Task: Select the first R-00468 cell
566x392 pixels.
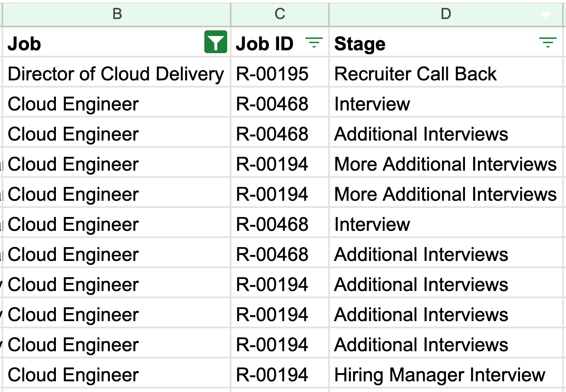Action: [272, 104]
